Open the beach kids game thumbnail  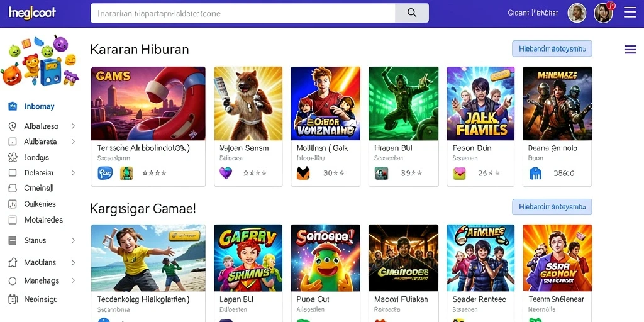[148, 258]
